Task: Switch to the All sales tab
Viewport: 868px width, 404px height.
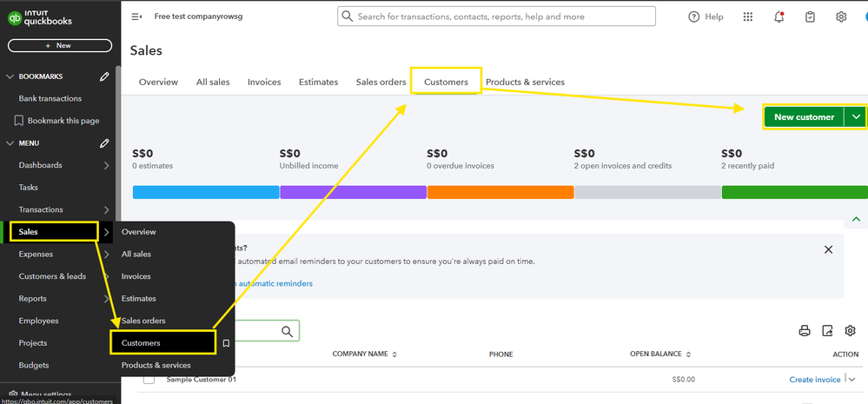Action: pos(213,82)
